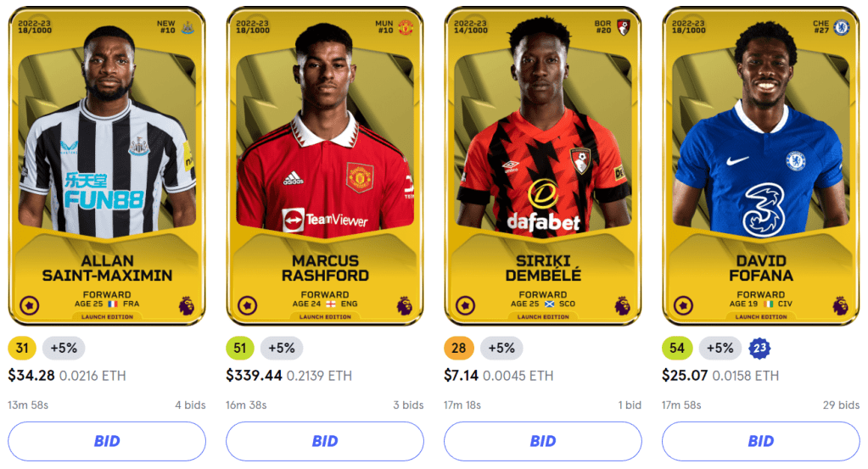Open the David Fofana card image
This screenshot has height=469, width=868.
tap(761, 166)
